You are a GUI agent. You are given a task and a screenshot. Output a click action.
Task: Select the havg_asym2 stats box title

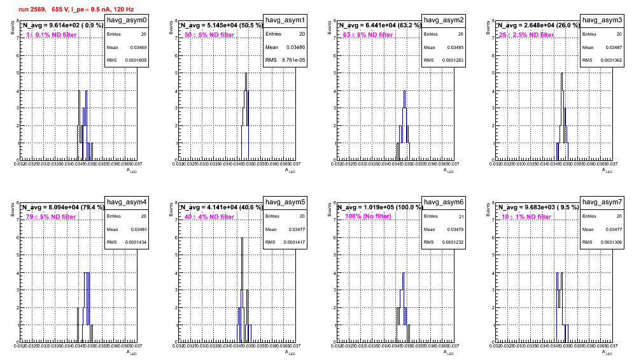(444, 20)
